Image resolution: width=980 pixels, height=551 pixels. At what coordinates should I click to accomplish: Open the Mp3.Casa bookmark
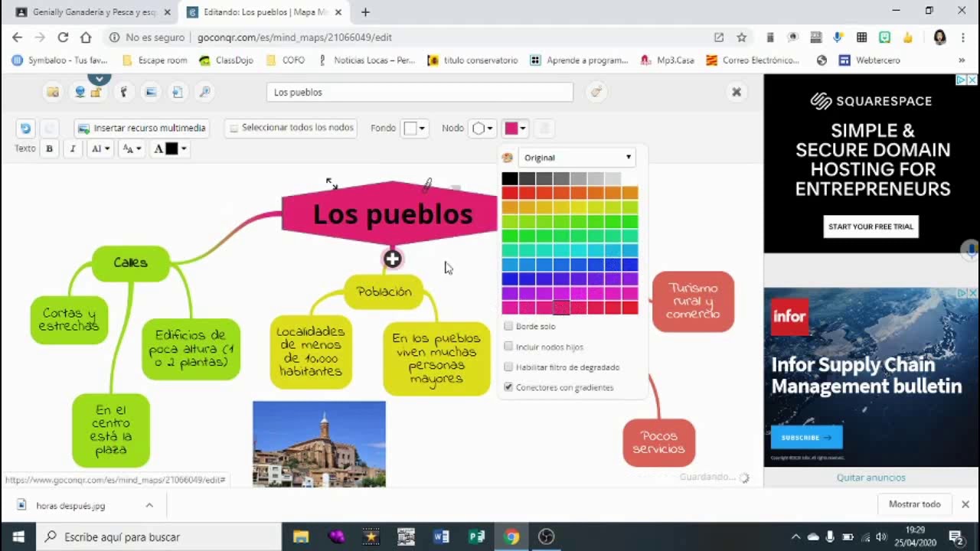(x=667, y=60)
